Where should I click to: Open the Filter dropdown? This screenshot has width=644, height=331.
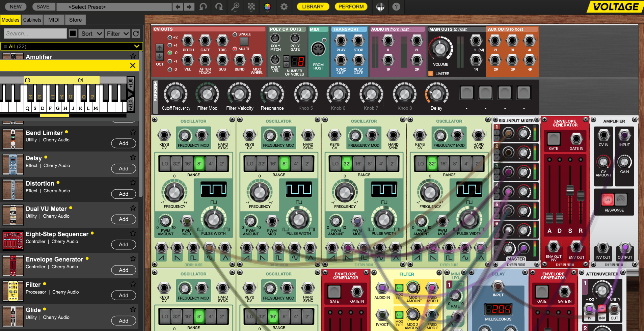pos(117,33)
